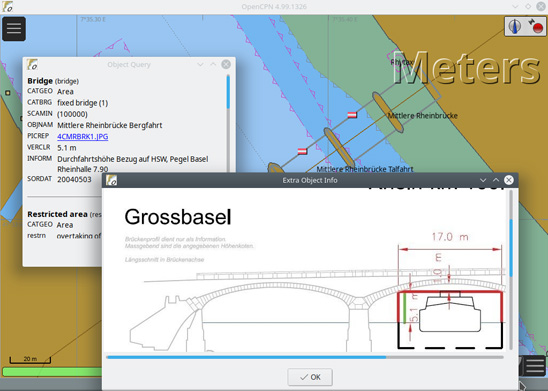
Task: Click down chevron in Extra Object Info titlebar
Action: [x=483, y=180]
